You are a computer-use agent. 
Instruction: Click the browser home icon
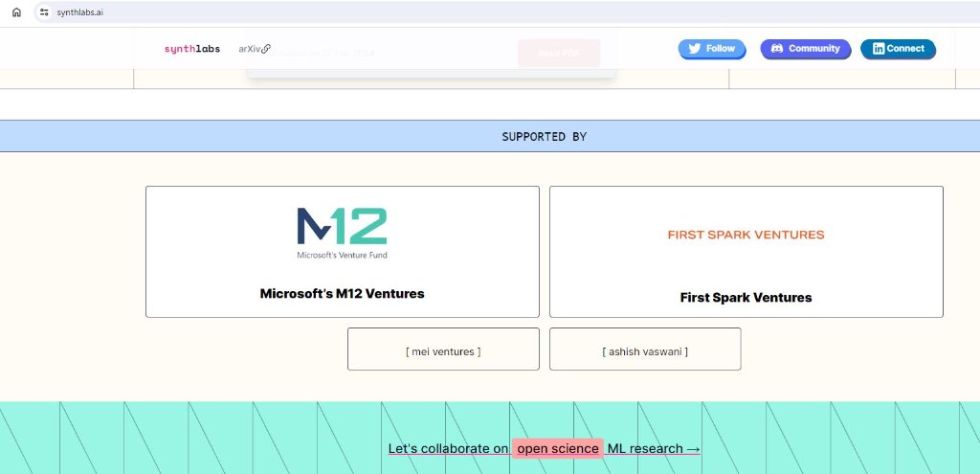point(17,11)
